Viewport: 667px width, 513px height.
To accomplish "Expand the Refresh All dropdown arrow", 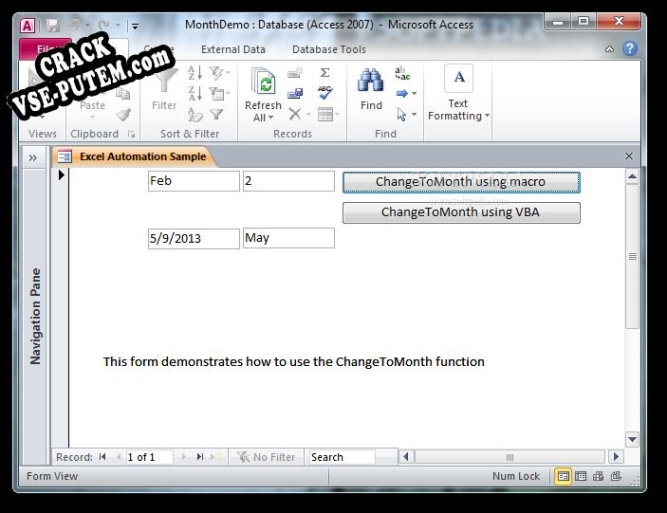I will pyautogui.click(x=271, y=118).
